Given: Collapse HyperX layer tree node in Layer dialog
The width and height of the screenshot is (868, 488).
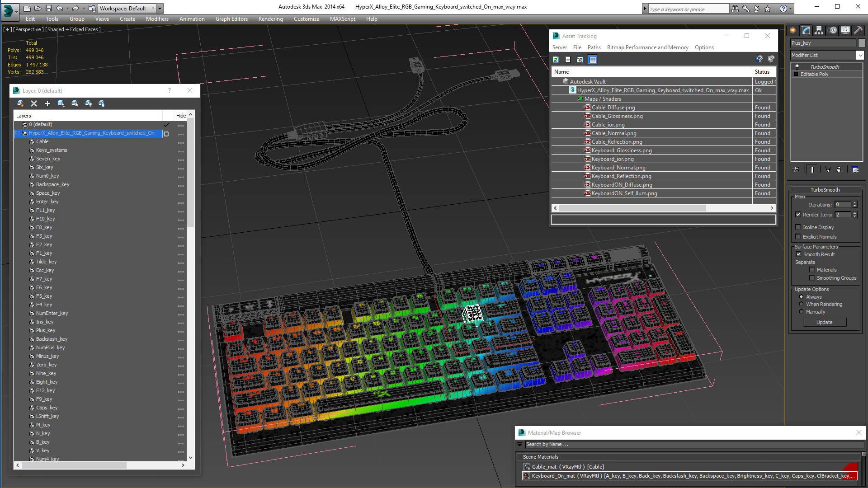Looking at the screenshot, I should click(18, 133).
